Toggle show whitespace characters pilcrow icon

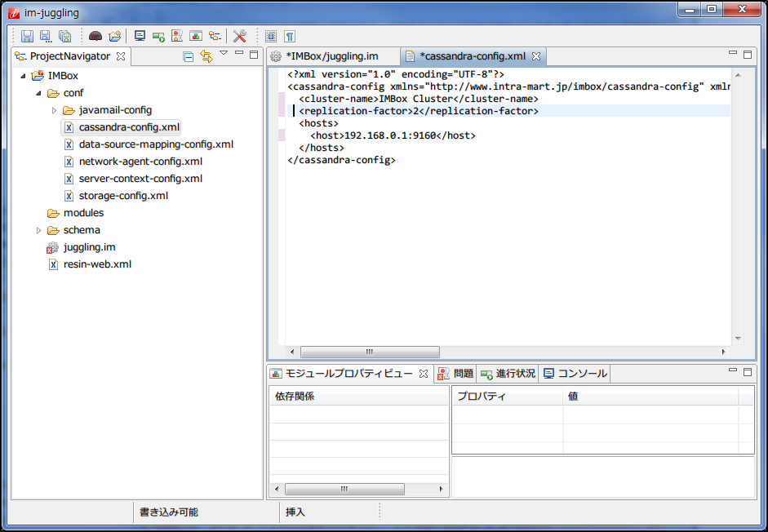pos(289,36)
